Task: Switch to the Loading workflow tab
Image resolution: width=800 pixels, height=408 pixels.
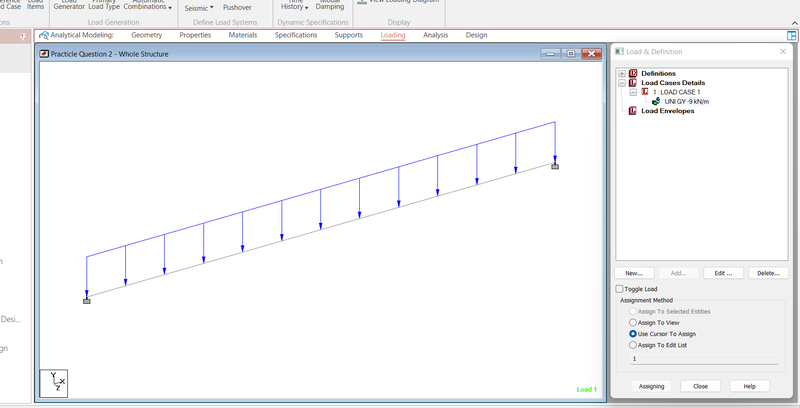Action: point(393,35)
